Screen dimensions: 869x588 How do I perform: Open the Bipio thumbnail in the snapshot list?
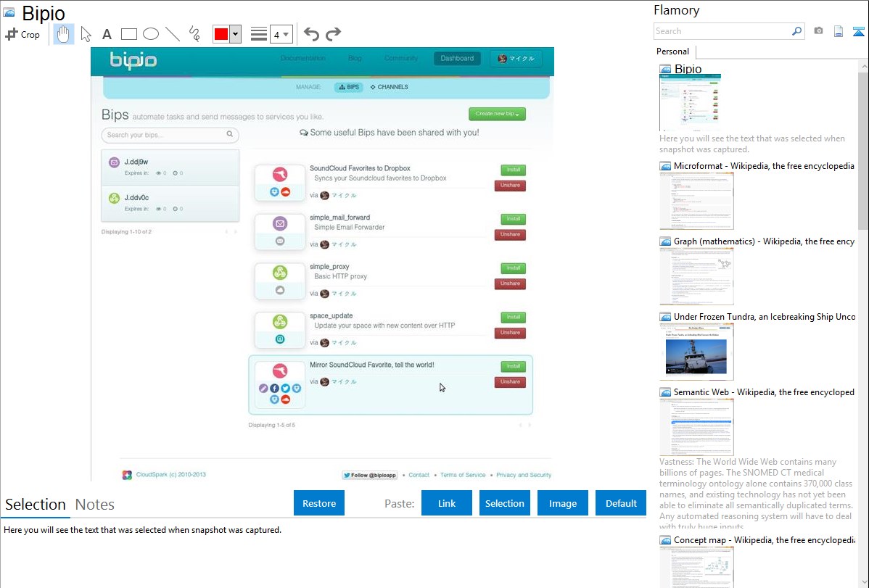tap(690, 103)
